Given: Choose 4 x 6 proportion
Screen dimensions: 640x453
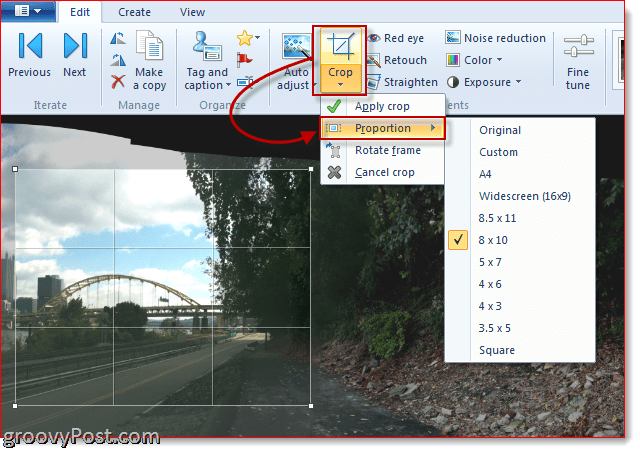Looking at the screenshot, I should point(520,284).
